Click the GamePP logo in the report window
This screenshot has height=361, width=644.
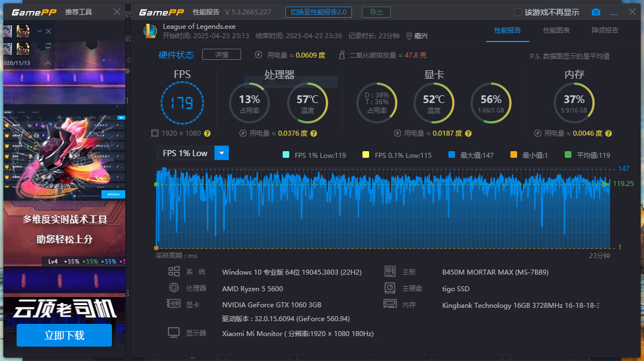pos(161,12)
